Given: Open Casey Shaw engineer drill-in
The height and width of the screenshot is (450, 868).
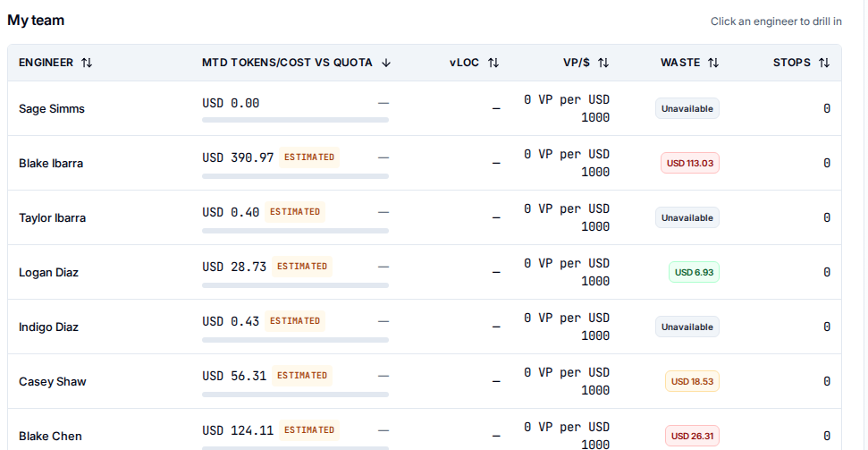Looking at the screenshot, I should (52, 382).
